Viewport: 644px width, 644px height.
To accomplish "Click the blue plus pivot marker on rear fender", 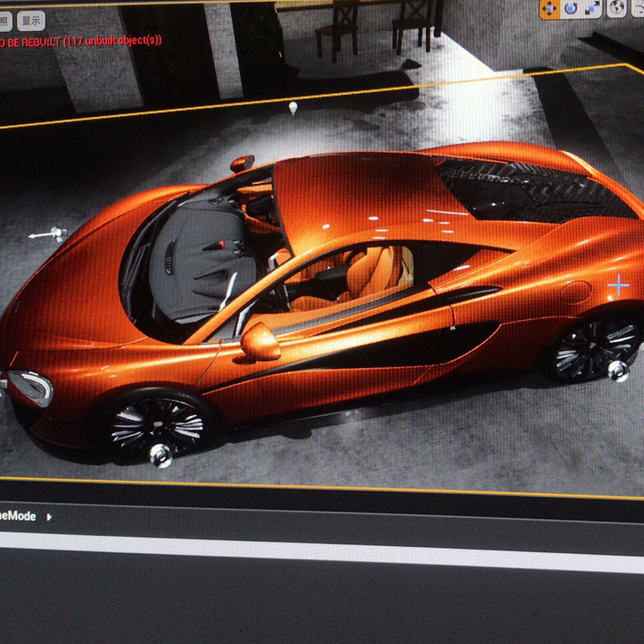I will point(618,286).
